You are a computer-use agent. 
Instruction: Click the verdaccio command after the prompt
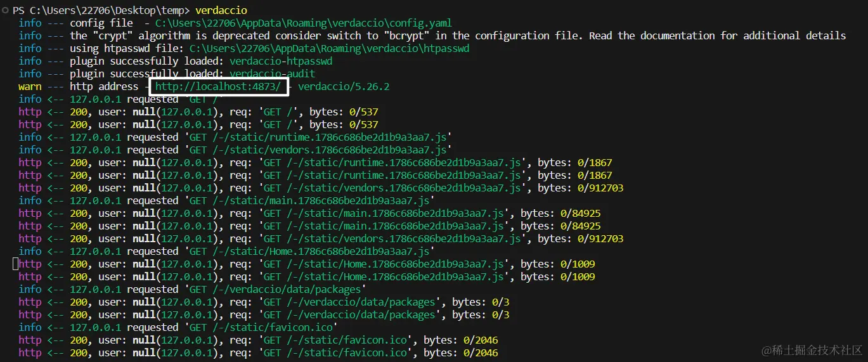tap(221, 10)
